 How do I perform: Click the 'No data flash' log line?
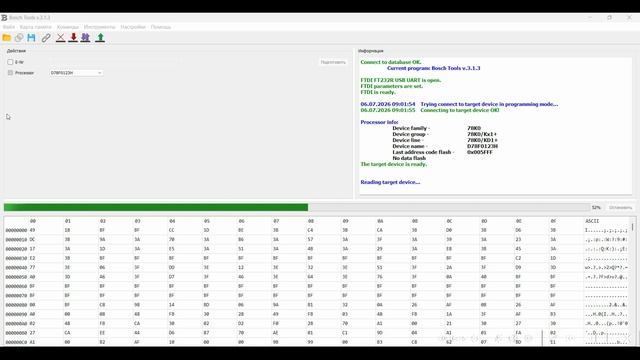409,158
